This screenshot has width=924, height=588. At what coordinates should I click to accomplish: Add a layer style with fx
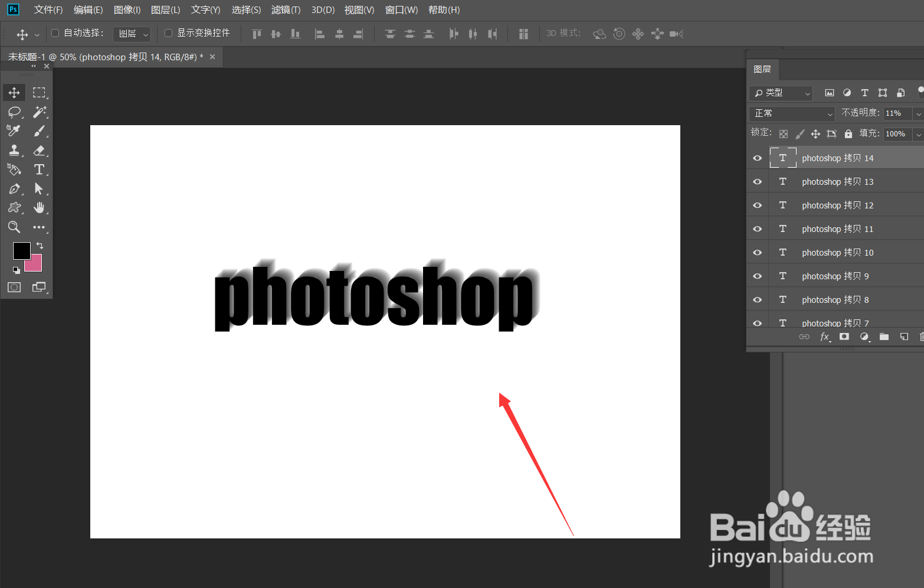pos(825,337)
